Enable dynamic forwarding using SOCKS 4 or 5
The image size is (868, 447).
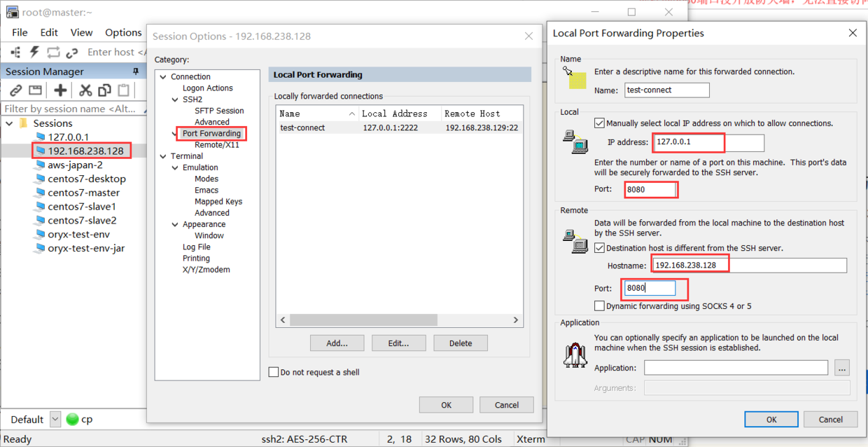[599, 306]
